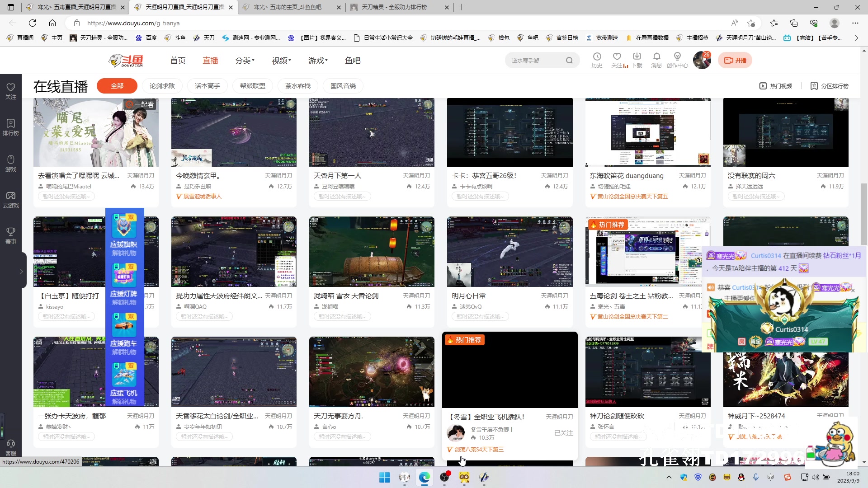Image resolution: width=868 pixels, height=488 pixels.
Task: Click 已关注 on 冬雪 stream card
Action: [x=563, y=433]
